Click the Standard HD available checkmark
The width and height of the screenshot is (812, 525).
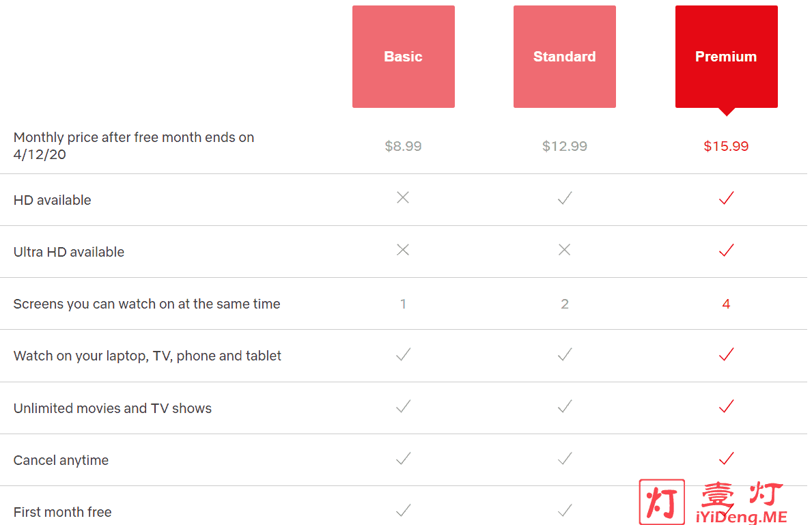(565, 198)
